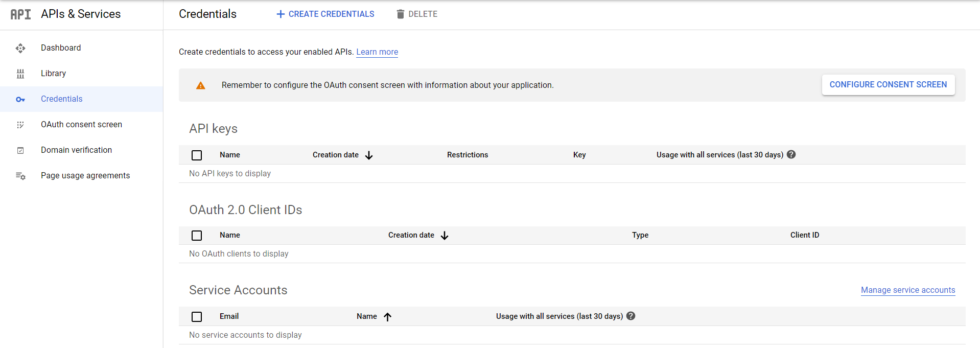Click Service Accounts Name sort arrow

[388, 317]
